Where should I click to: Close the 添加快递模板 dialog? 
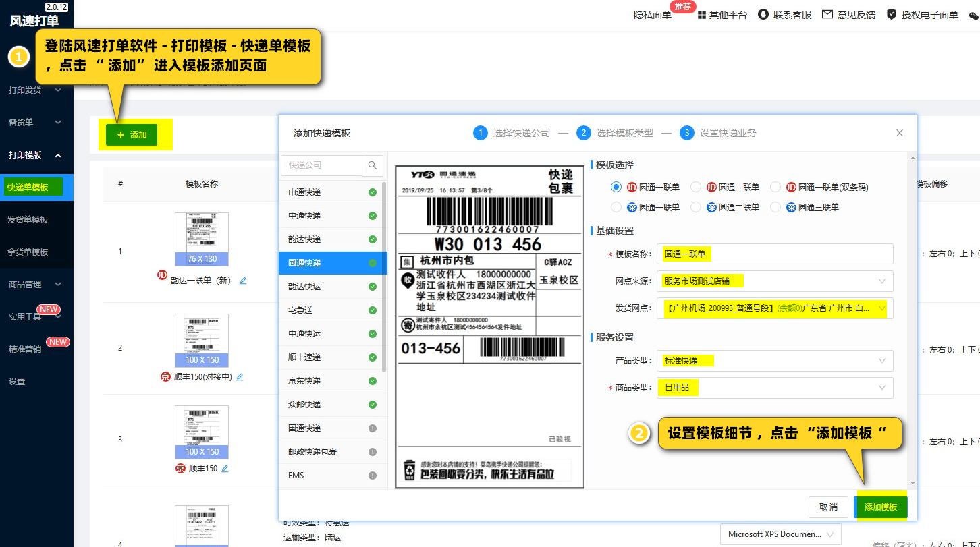(x=899, y=133)
